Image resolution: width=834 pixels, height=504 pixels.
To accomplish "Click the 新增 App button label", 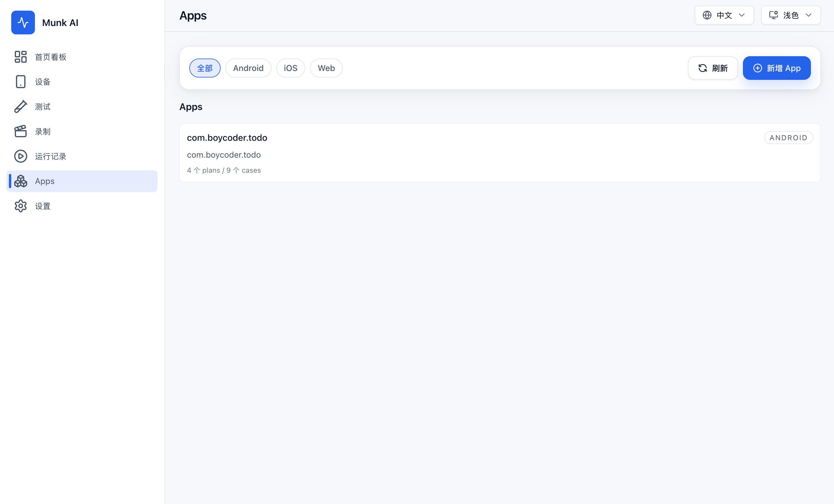I will [x=783, y=68].
